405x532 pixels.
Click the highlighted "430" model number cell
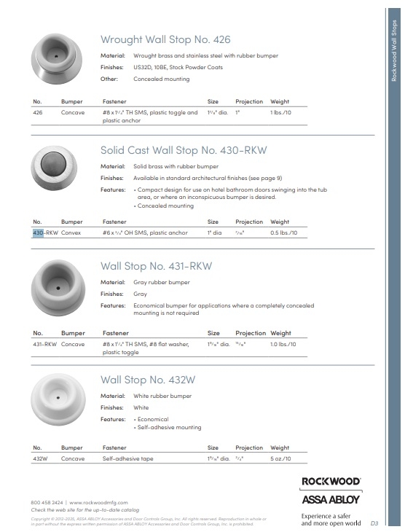point(38,232)
